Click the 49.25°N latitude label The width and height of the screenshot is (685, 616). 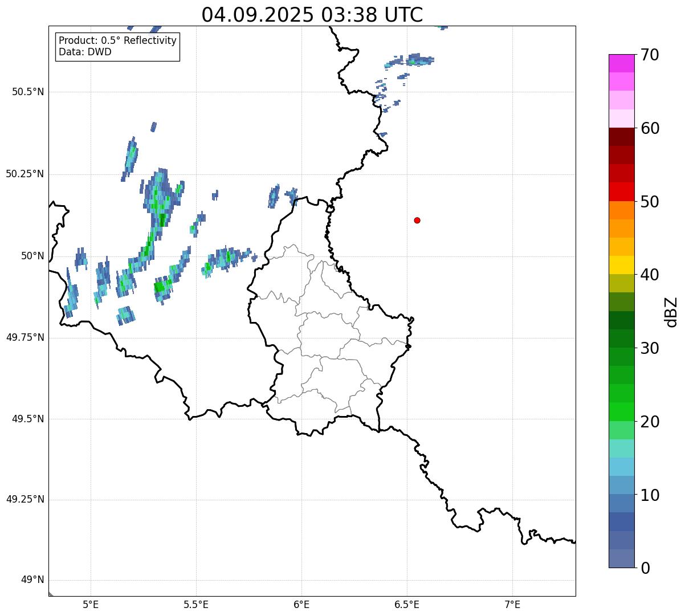tap(25, 499)
